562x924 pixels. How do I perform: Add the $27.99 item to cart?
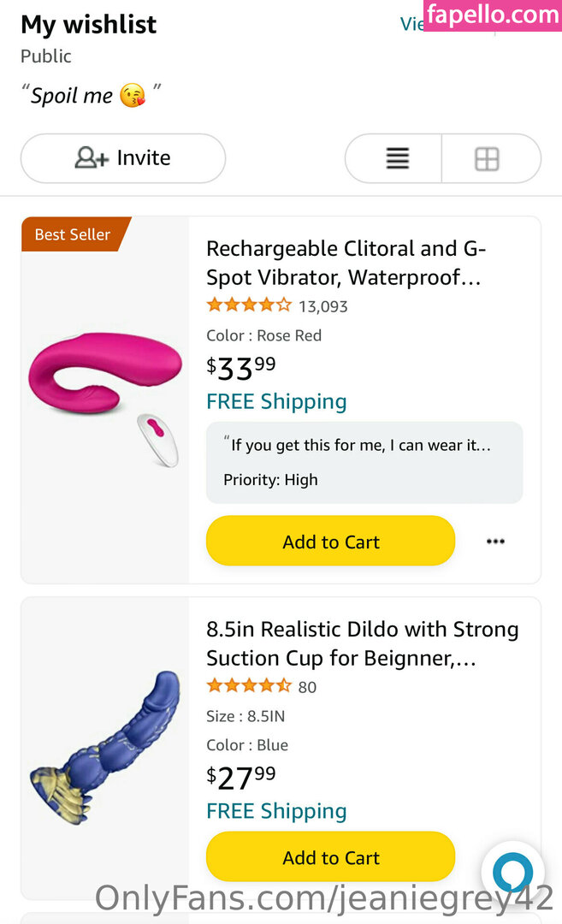tap(330, 857)
